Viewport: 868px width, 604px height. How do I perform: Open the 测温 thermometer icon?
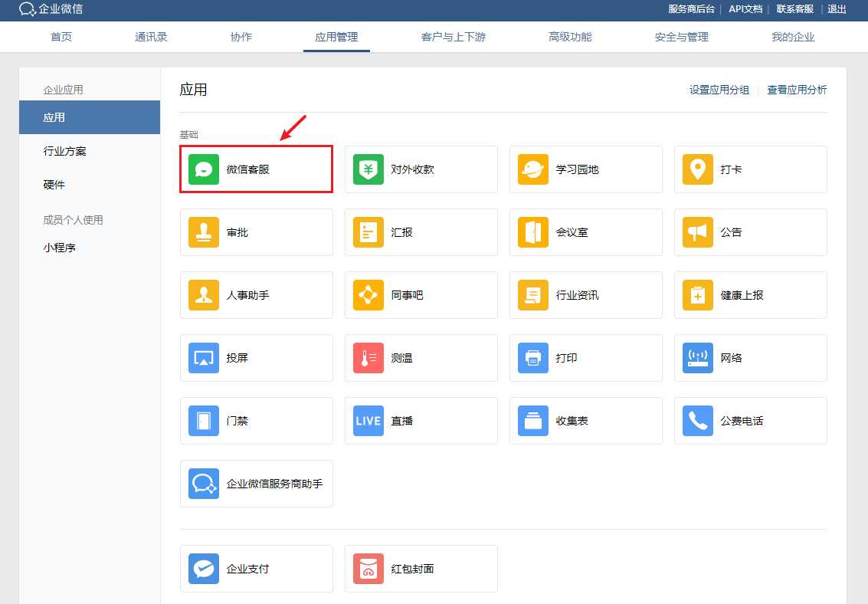(x=368, y=358)
